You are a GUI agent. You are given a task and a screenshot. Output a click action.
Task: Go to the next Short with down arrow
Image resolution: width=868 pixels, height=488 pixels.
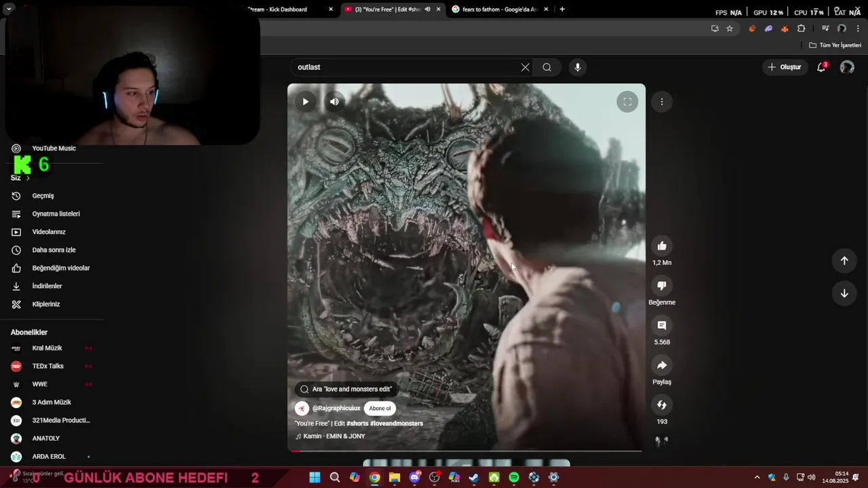coord(844,293)
